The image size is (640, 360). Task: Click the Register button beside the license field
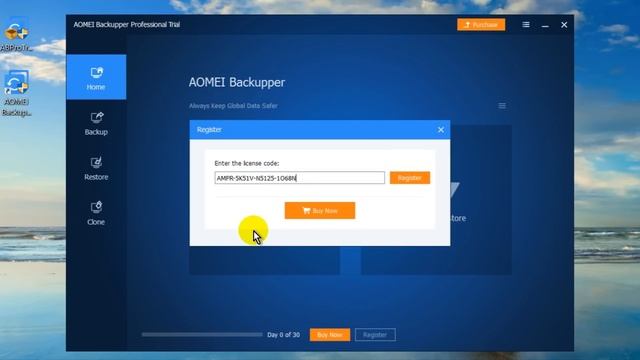click(x=410, y=178)
